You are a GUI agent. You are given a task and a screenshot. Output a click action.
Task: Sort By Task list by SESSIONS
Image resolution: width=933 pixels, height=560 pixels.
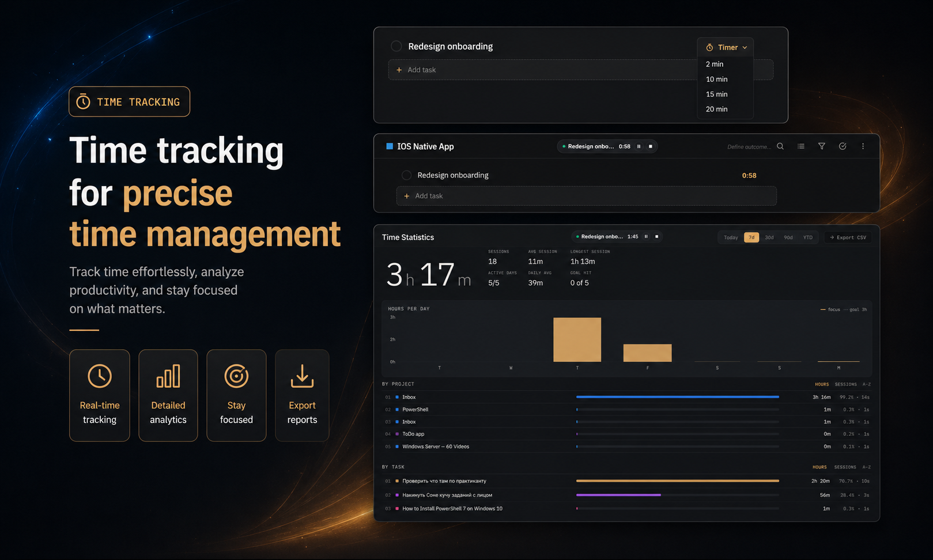845,467
